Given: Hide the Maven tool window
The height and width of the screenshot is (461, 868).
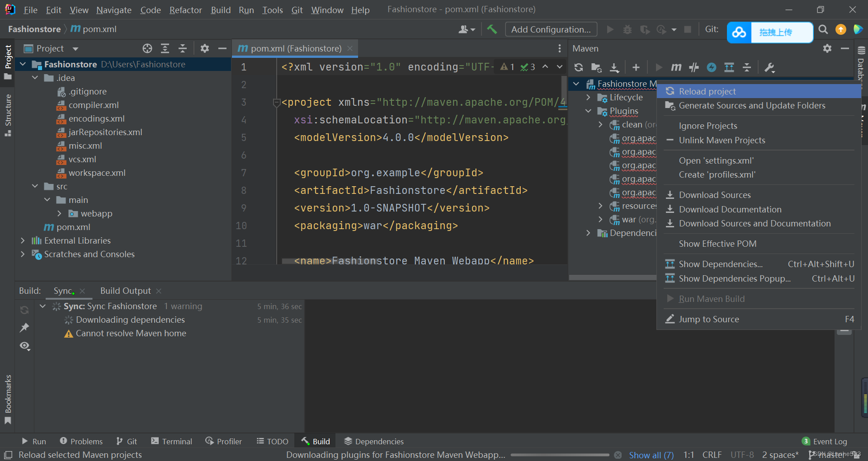Looking at the screenshot, I should click(x=845, y=48).
